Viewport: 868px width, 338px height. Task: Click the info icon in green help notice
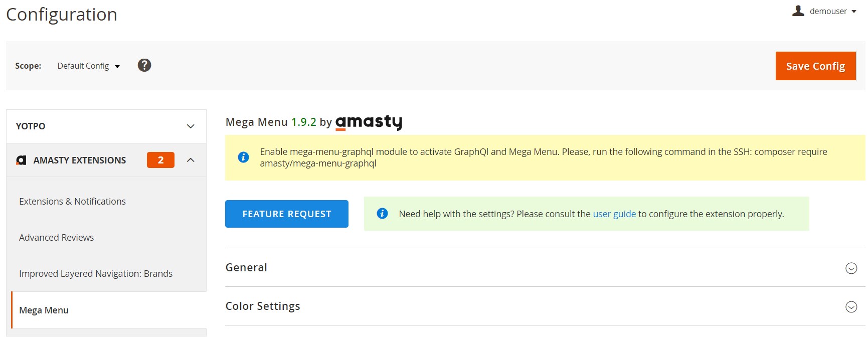click(x=382, y=214)
